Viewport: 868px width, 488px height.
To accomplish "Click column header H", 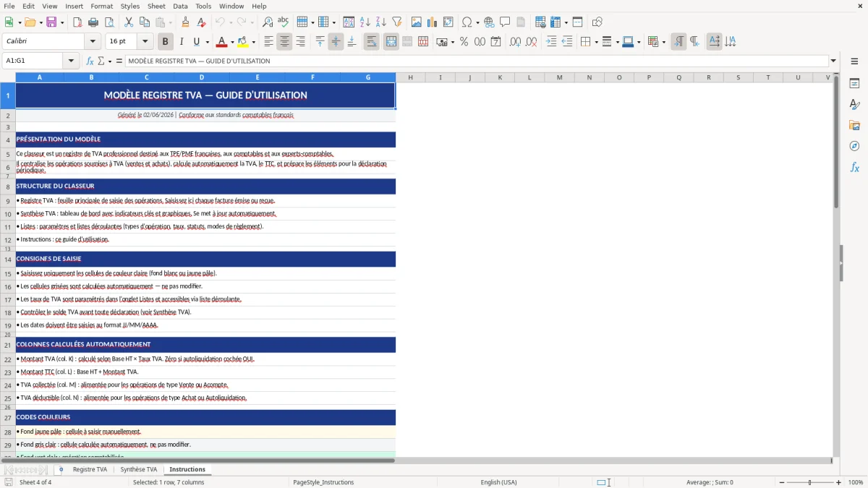I will [x=410, y=77].
